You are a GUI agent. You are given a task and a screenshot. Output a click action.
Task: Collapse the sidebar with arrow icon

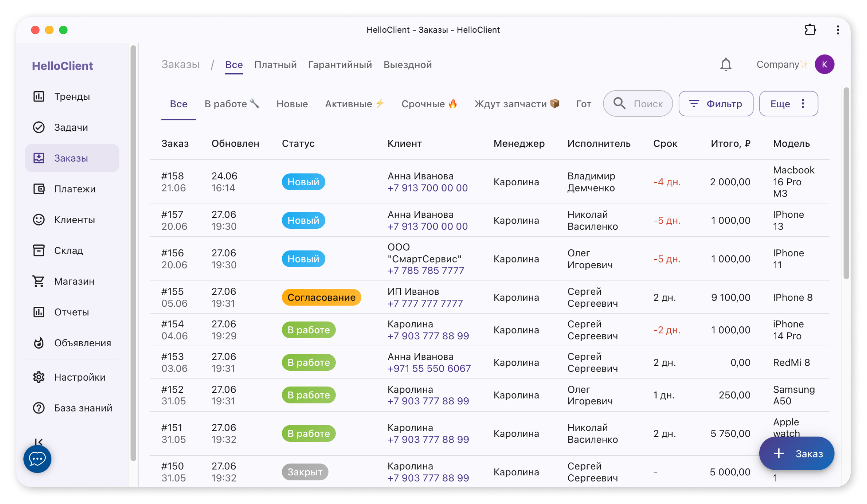point(39,441)
